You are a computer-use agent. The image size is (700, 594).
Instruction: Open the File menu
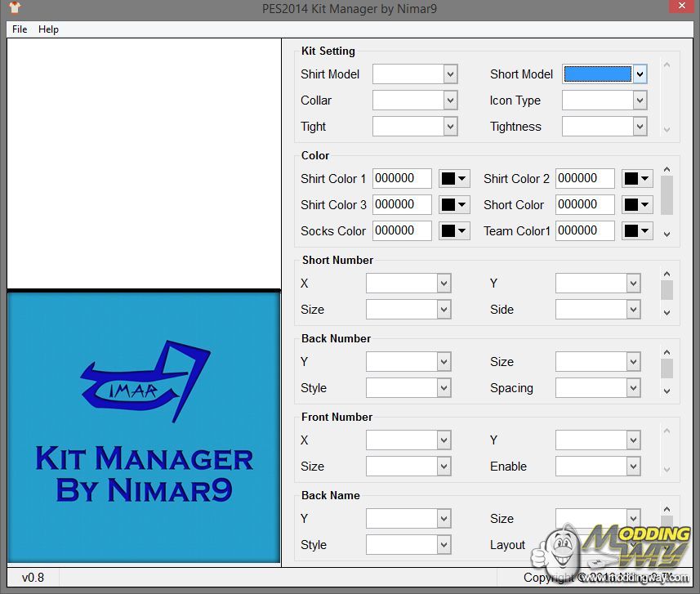point(20,29)
